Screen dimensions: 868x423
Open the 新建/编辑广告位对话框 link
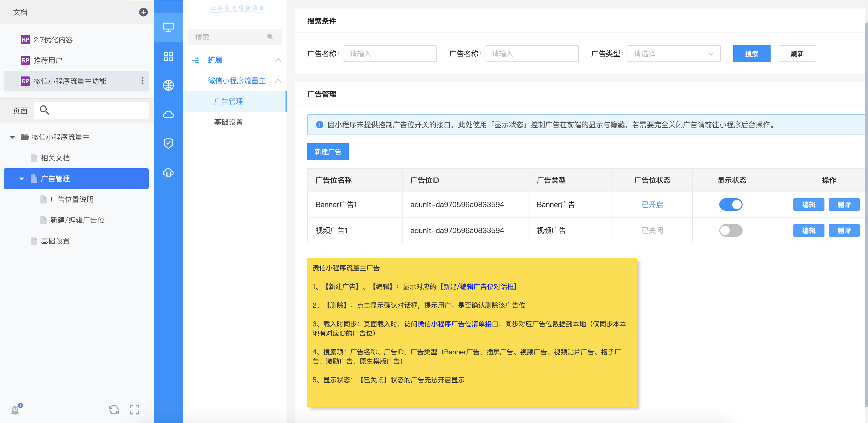tap(478, 286)
